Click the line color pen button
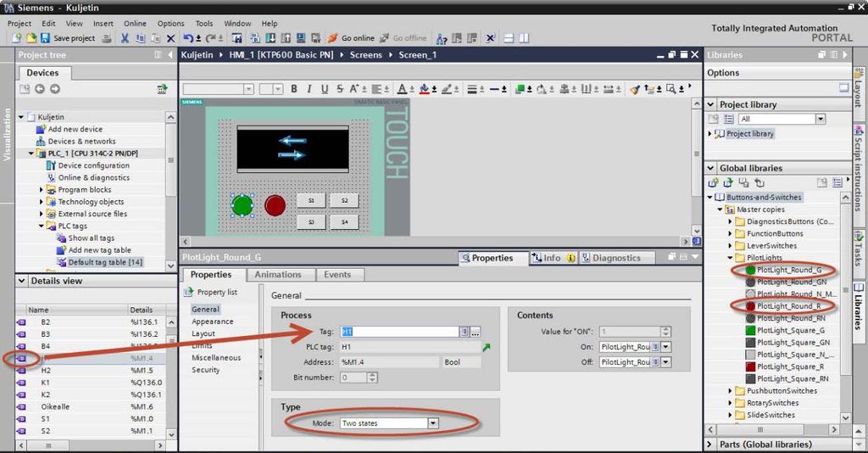The width and height of the screenshot is (868, 453). click(446, 88)
